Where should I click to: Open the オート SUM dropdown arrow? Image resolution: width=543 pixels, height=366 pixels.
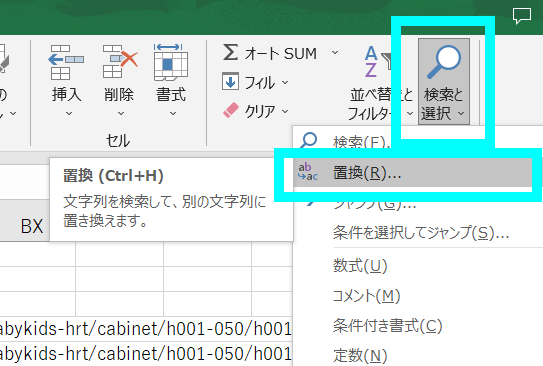pyautogui.click(x=335, y=53)
